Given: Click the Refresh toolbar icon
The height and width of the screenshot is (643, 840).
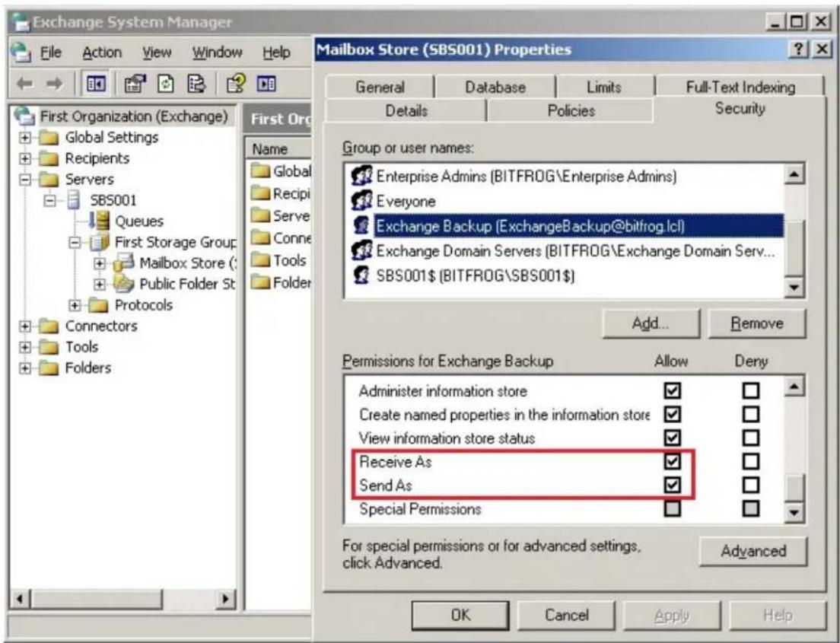Looking at the screenshot, I should click(166, 84).
